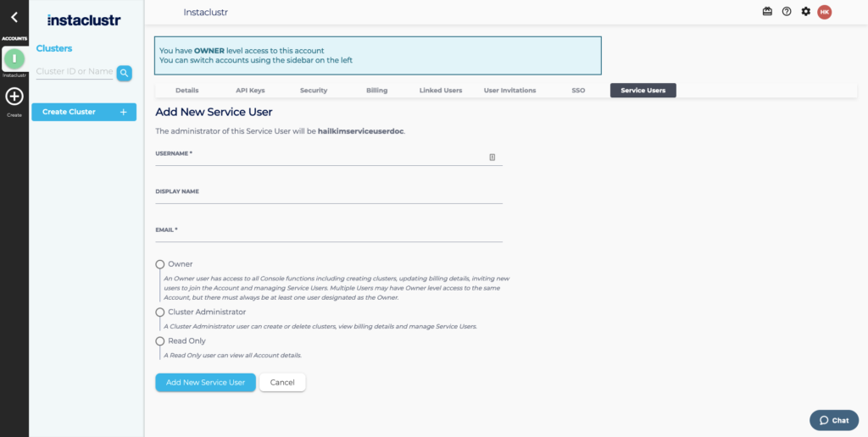Open the settings gear icon
The height and width of the screenshot is (437, 868).
click(805, 12)
